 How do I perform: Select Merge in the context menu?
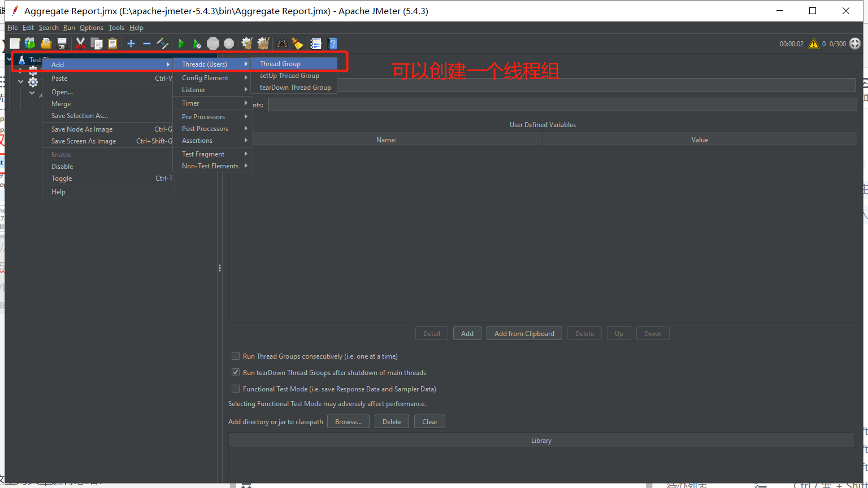click(108, 104)
